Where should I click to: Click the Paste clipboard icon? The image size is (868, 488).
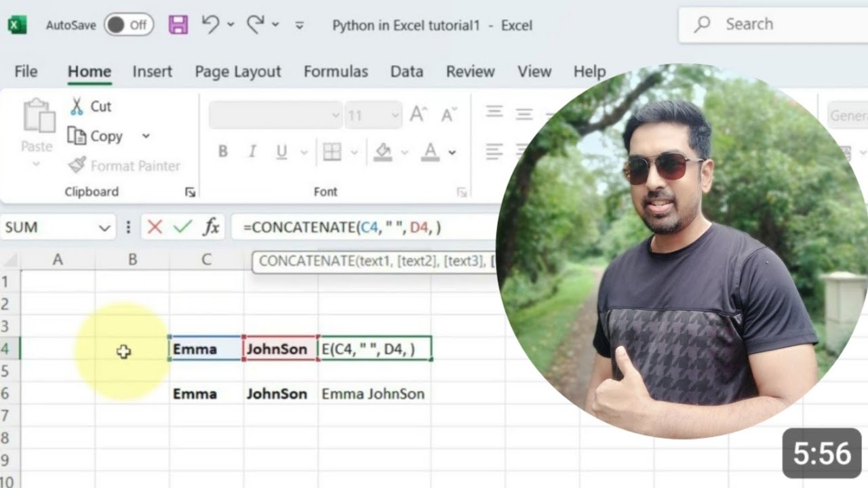(39, 115)
